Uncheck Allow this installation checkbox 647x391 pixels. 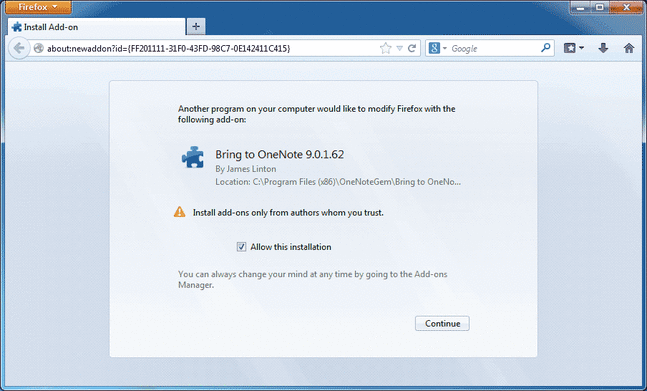pyautogui.click(x=241, y=247)
